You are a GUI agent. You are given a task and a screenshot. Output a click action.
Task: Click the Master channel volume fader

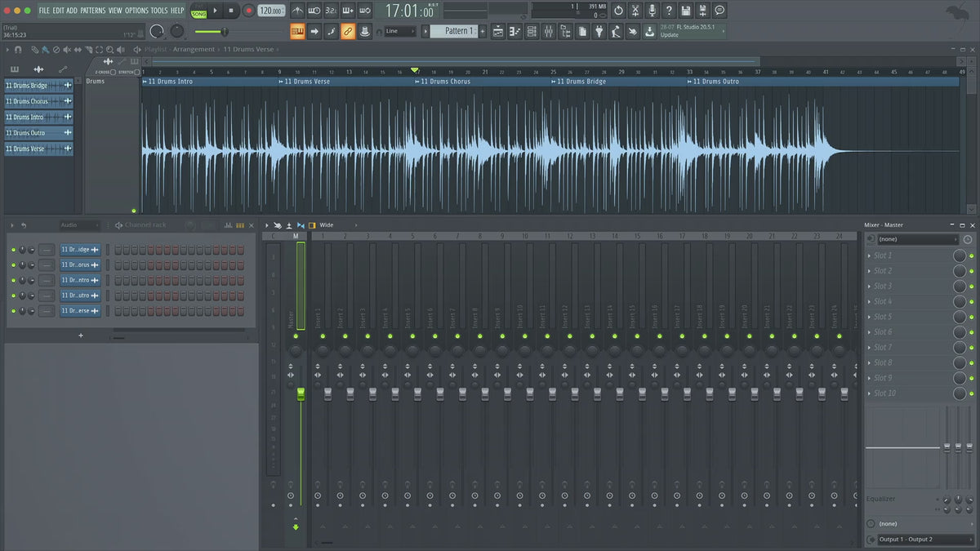301,395
